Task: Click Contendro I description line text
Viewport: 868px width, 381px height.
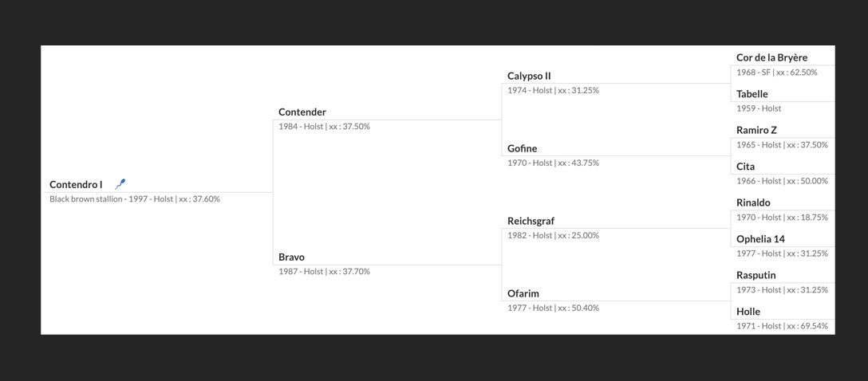Action: (135, 199)
